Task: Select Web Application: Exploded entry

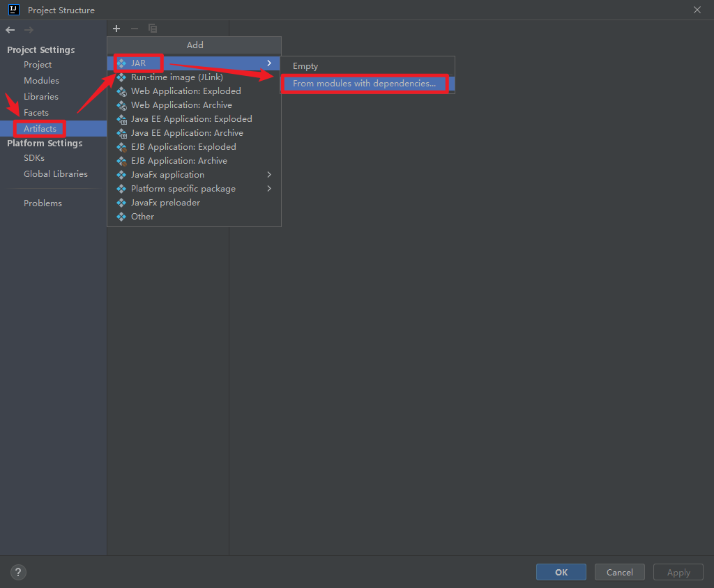Action: pyautogui.click(x=194, y=91)
